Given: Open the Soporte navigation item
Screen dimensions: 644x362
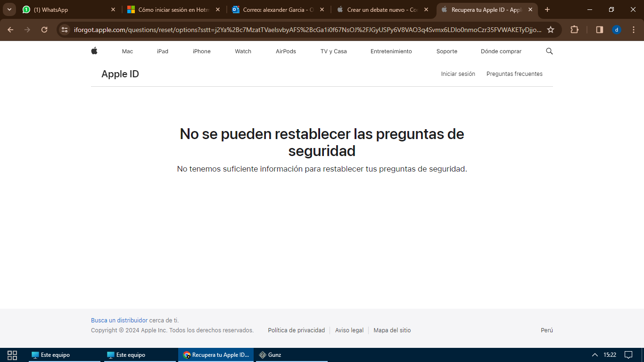Looking at the screenshot, I should click(x=446, y=51).
